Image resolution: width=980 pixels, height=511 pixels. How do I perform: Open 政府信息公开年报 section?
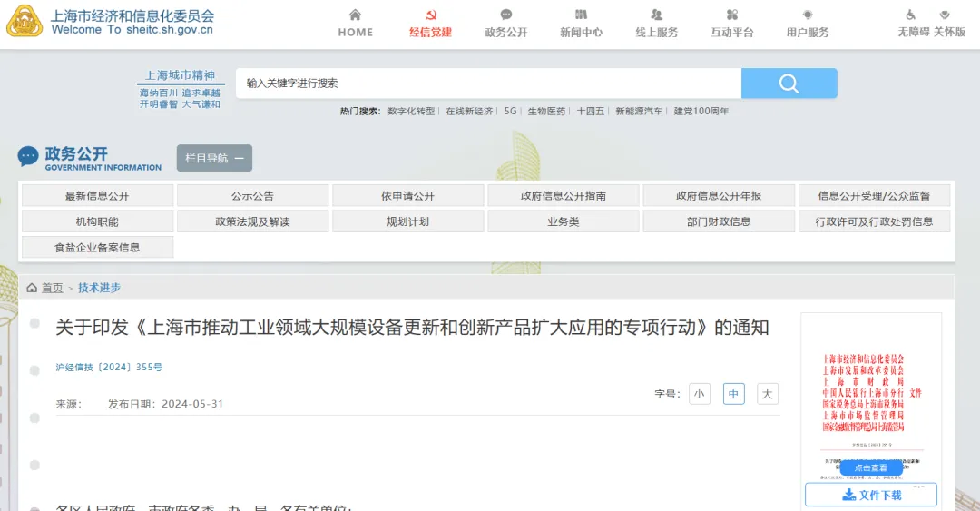pos(719,196)
